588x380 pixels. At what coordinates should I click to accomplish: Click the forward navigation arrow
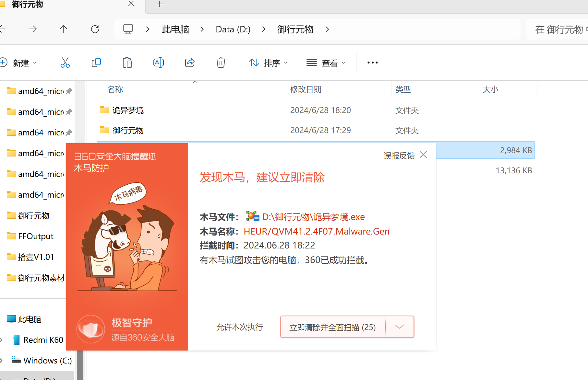33,29
